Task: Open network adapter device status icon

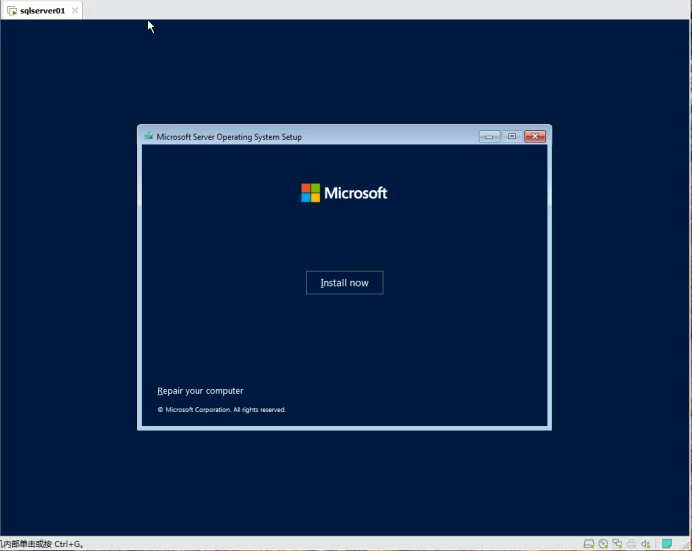Action: [617, 544]
